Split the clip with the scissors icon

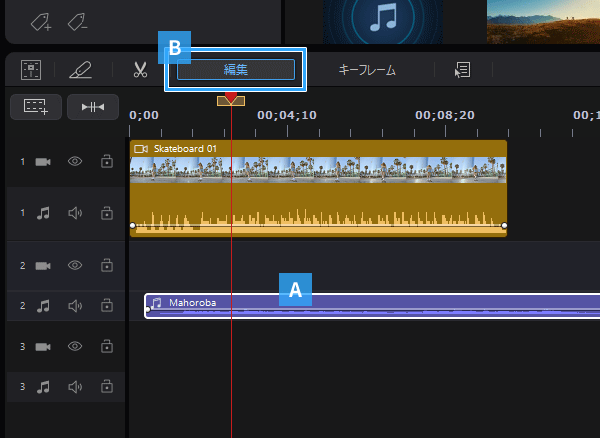coord(140,70)
